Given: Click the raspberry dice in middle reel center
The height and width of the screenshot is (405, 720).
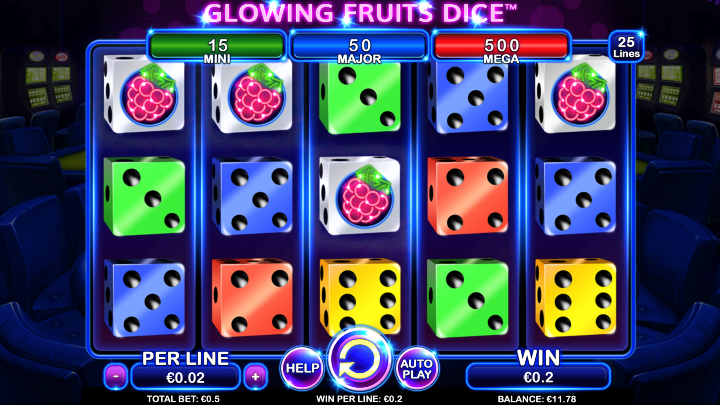Looking at the screenshot, I should (360, 196).
